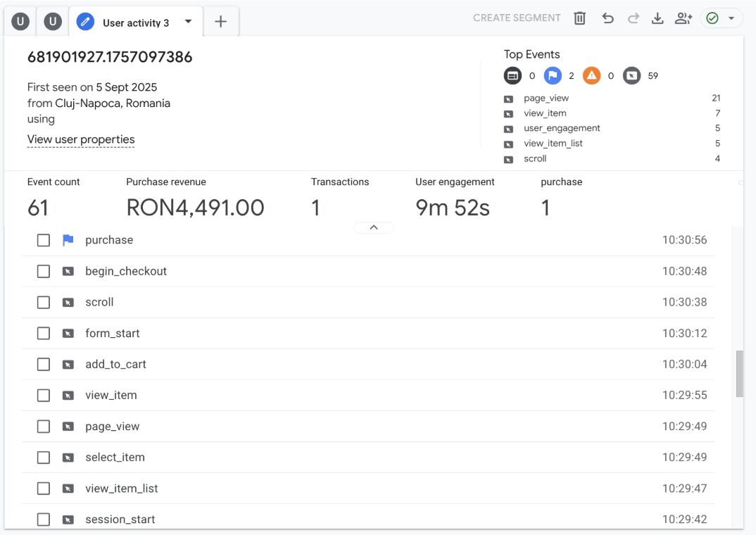Screen dimensions: 756x535
Task: Open the first U tab
Action: coord(20,22)
